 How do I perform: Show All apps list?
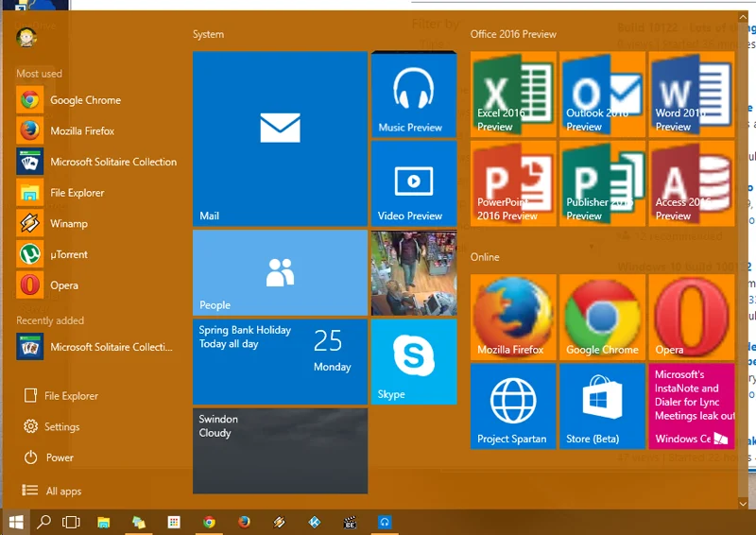[x=52, y=491]
